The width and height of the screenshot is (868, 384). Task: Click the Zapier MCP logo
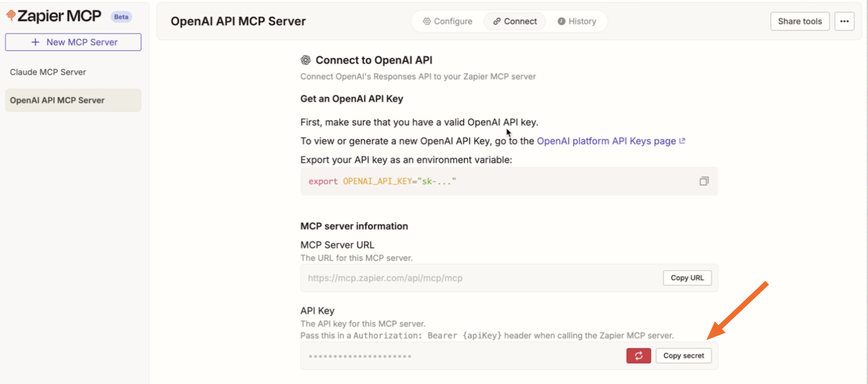[x=54, y=16]
